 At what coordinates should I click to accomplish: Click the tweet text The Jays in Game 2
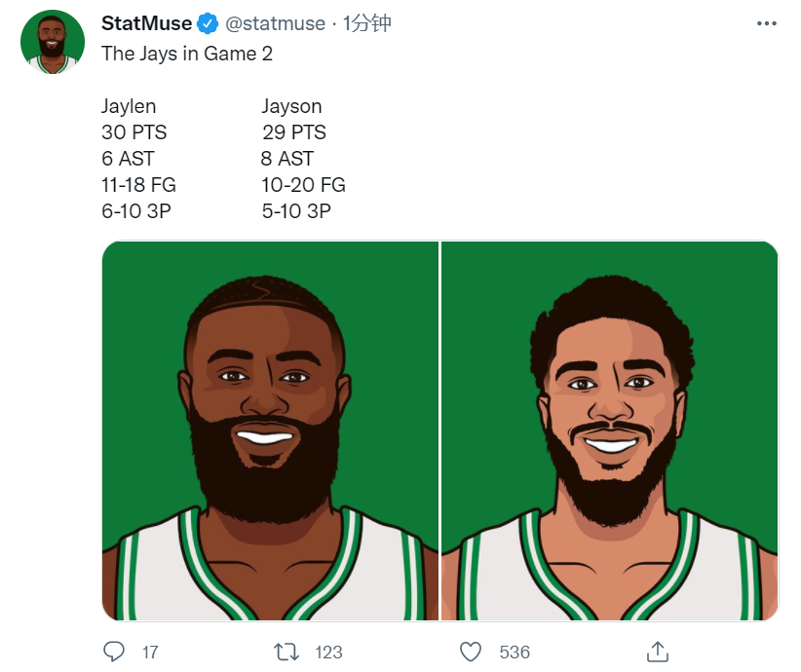point(187,54)
